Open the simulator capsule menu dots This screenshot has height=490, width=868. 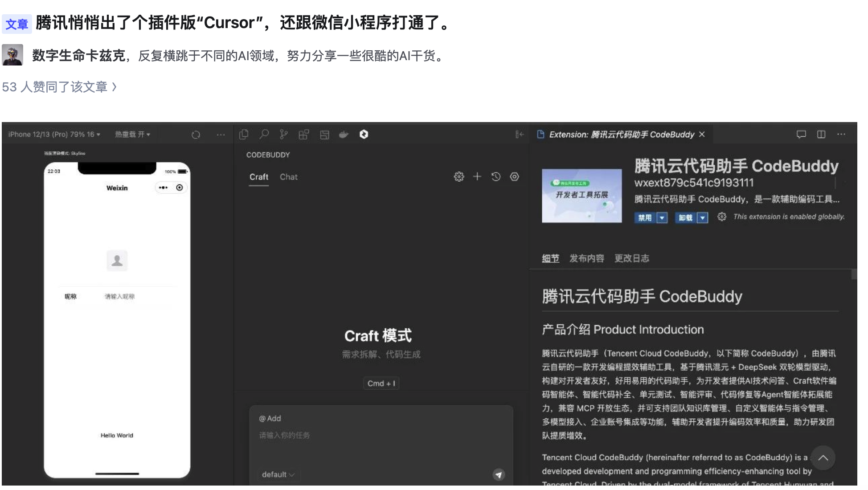164,188
